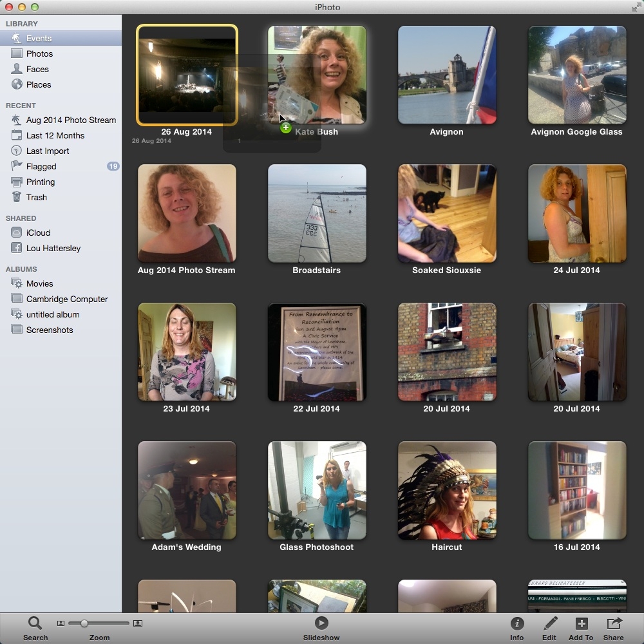Click the Zoom slider handle
This screenshot has width=644, height=644.
pyautogui.click(x=84, y=623)
